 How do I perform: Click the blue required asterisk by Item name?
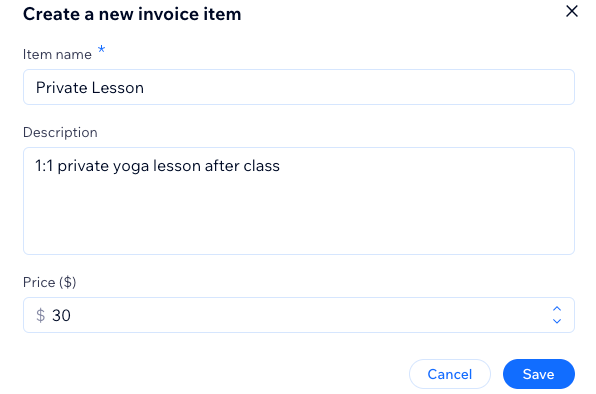(101, 49)
